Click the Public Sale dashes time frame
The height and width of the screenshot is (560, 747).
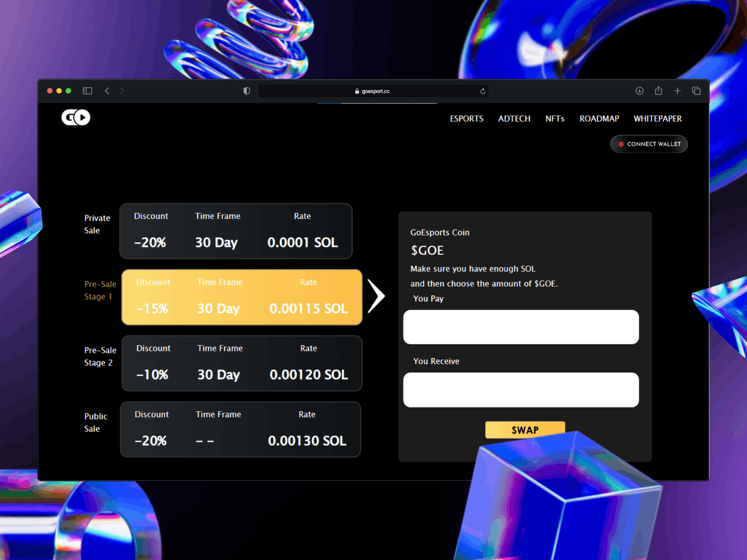tap(205, 441)
